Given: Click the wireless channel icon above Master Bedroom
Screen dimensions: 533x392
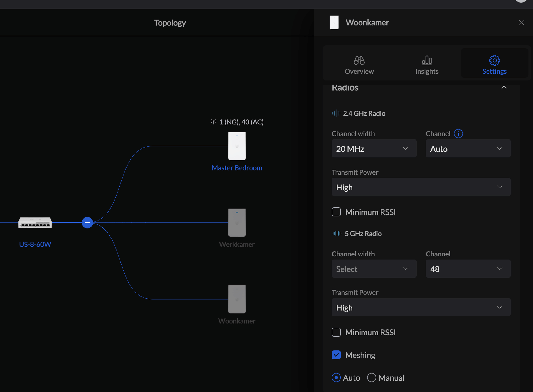Looking at the screenshot, I should (213, 122).
